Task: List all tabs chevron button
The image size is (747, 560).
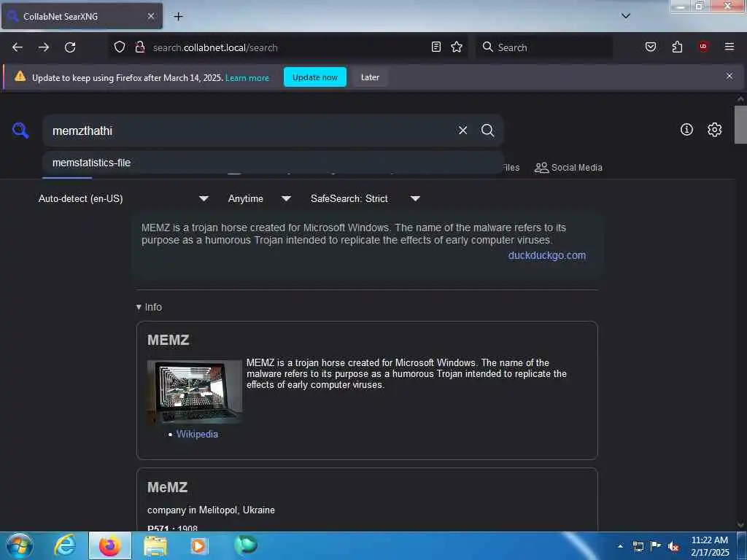Action: pyautogui.click(x=626, y=16)
